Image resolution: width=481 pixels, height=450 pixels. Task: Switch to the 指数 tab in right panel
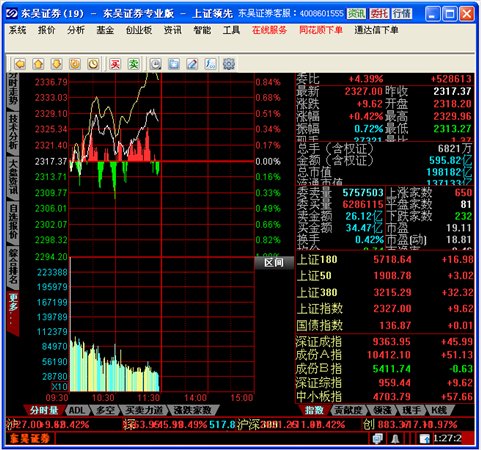coord(314,410)
